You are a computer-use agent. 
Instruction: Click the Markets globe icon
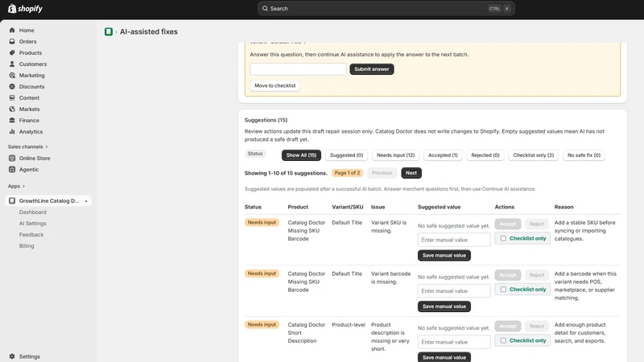(12, 109)
